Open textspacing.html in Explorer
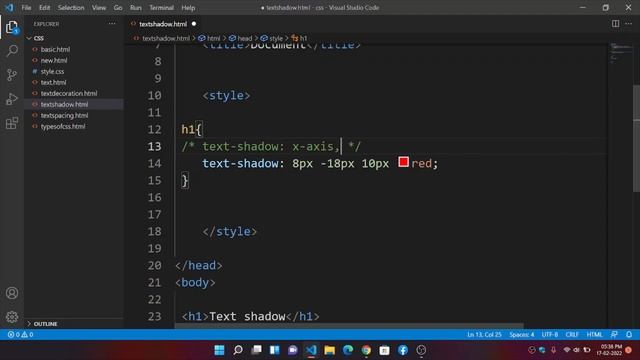 (x=64, y=116)
